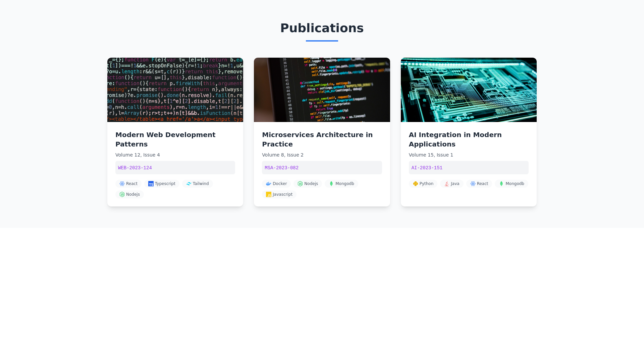Click the Docker whale icon
Viewport: 644px width, 362px height.
pos(269,184)
